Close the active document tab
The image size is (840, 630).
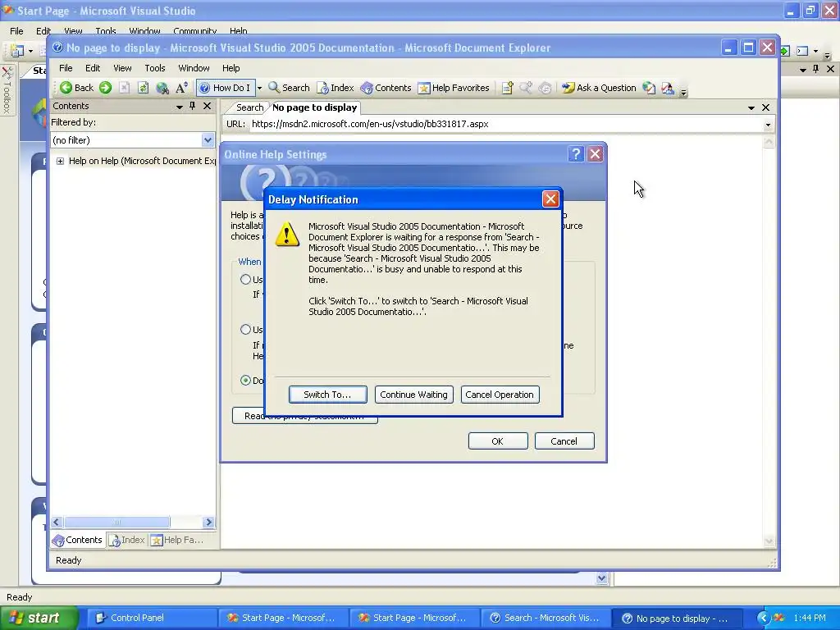pos(765,107)
